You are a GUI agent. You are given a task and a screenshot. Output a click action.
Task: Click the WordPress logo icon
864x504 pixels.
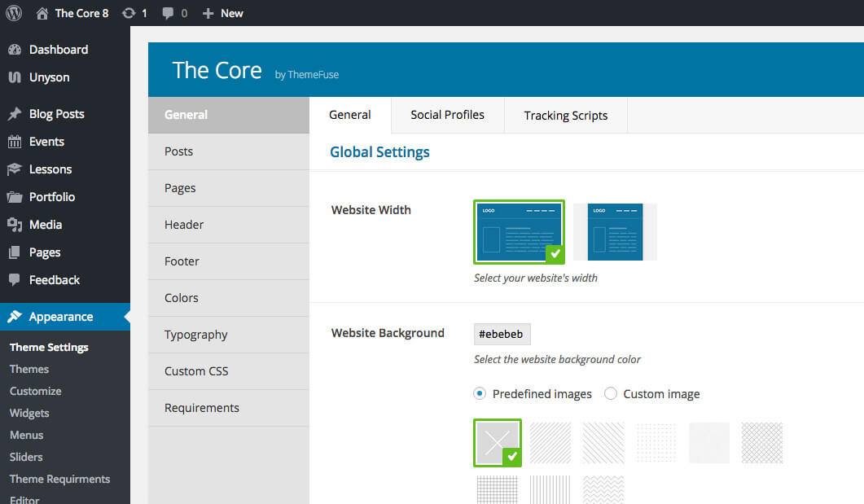[14, 13]
